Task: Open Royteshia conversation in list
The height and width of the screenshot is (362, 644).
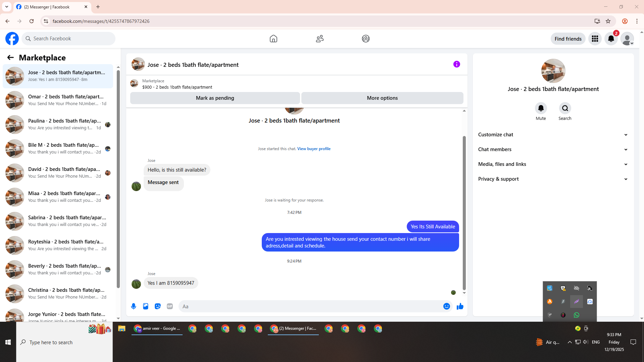Action: 58,245
